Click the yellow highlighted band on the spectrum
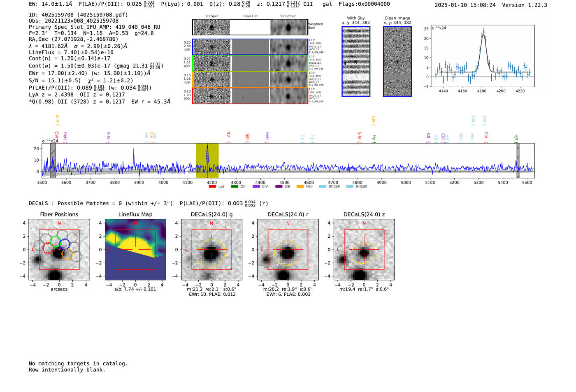576x392 pixels. click(207, 161)
